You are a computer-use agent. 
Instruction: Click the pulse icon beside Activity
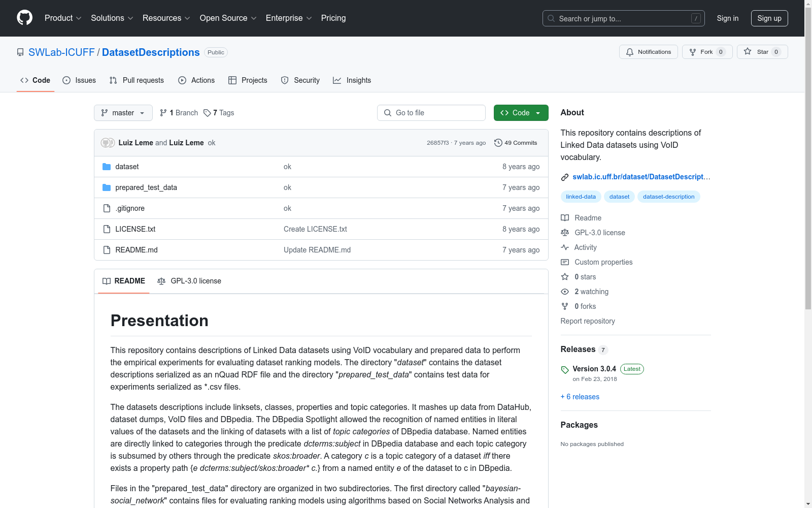tap(565, 247)
